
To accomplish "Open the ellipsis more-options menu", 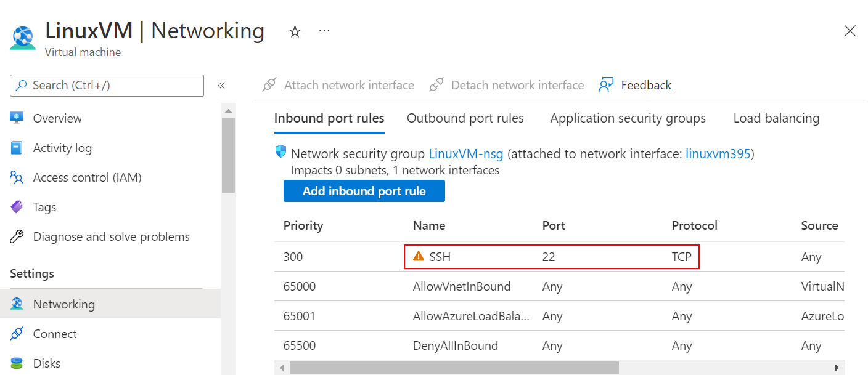I will pos(324,31).
